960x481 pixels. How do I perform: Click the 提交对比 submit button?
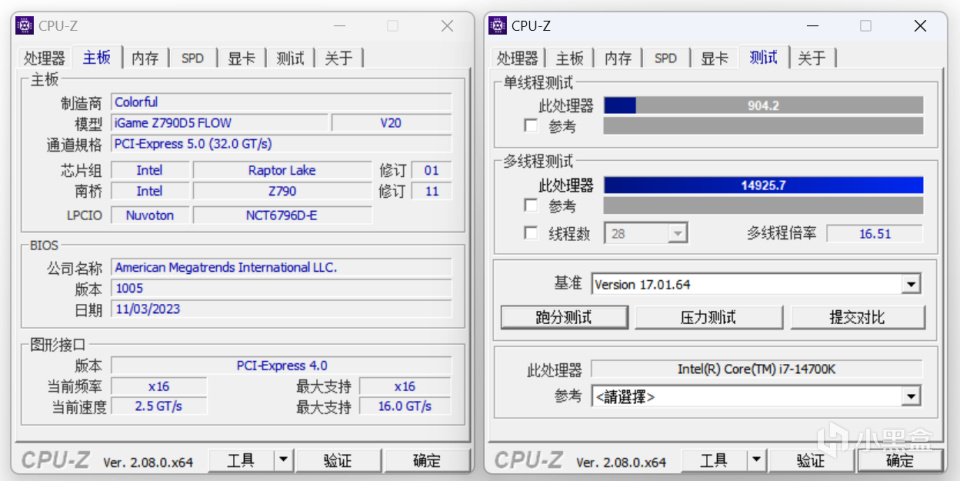857,317
